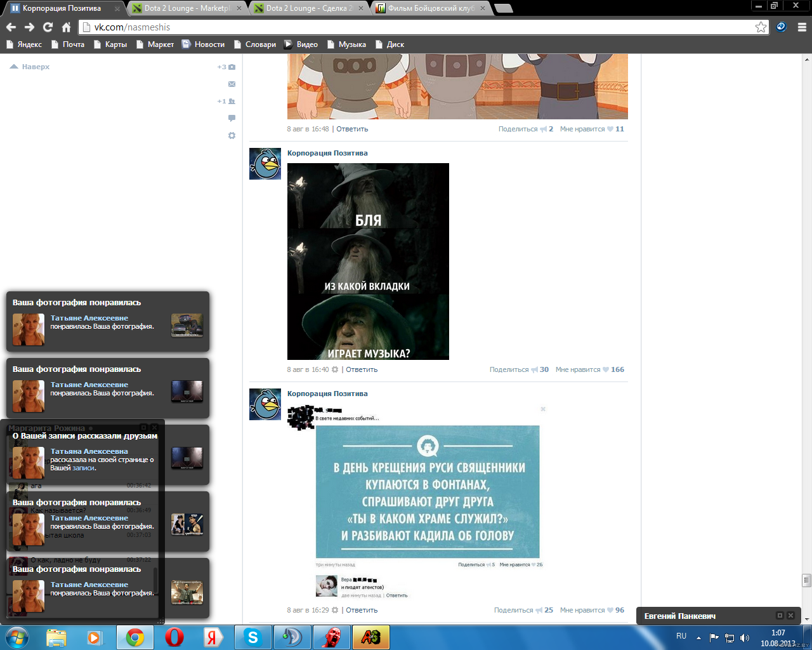Screen dimensions: 812x650
Task: Click gear icon next to 8 авг в 16:29
Action: coord(335,610)
